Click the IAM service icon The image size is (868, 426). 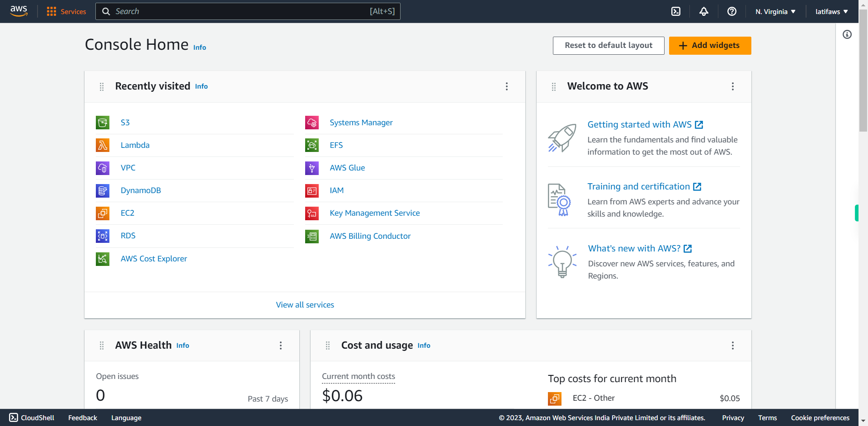coord(312,190)
